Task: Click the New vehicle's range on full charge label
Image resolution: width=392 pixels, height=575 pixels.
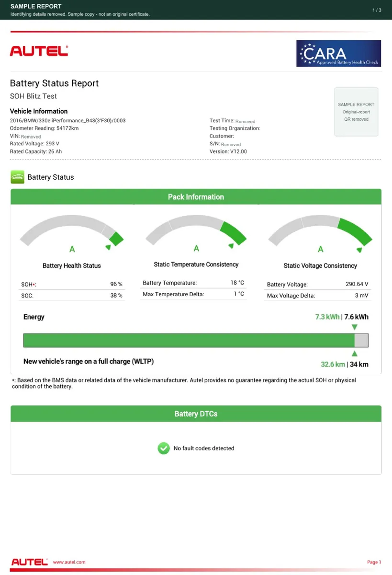Action: point(89,361)
